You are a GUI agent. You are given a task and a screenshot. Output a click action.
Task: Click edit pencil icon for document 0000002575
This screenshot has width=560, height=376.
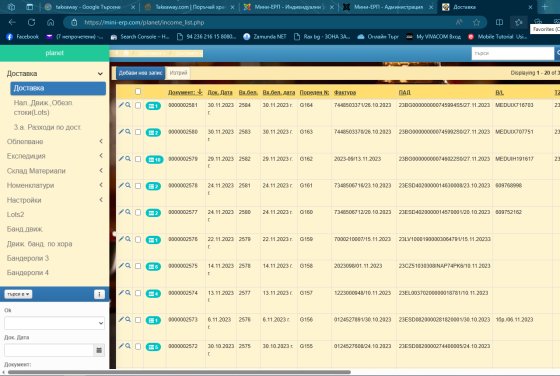121,265
